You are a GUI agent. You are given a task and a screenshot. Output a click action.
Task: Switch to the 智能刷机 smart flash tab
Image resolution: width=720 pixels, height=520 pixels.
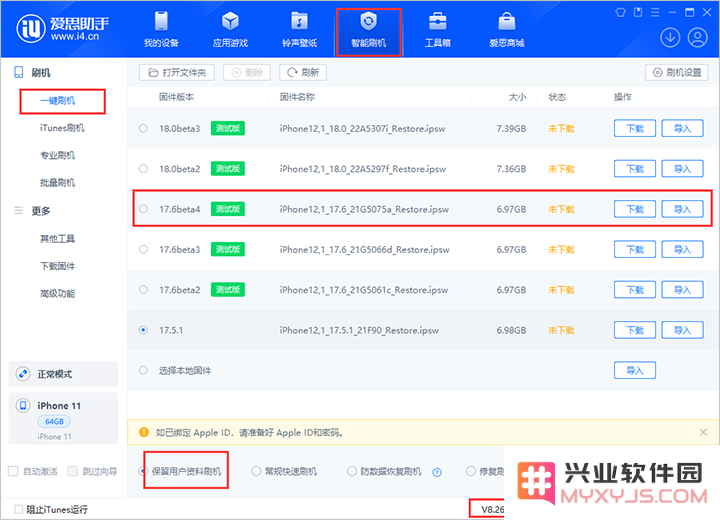click(369, 31)
